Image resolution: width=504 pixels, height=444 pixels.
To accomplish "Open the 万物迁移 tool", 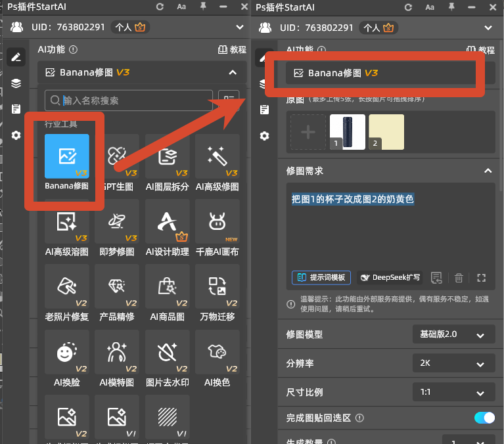I will [x=218, y=286].
